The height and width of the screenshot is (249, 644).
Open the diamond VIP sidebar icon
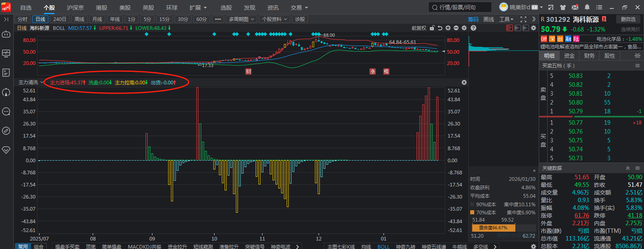(x=6, y=150)
